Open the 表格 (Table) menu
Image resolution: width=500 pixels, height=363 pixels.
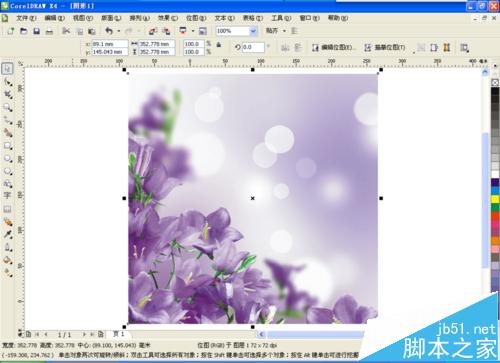(253, 18)
